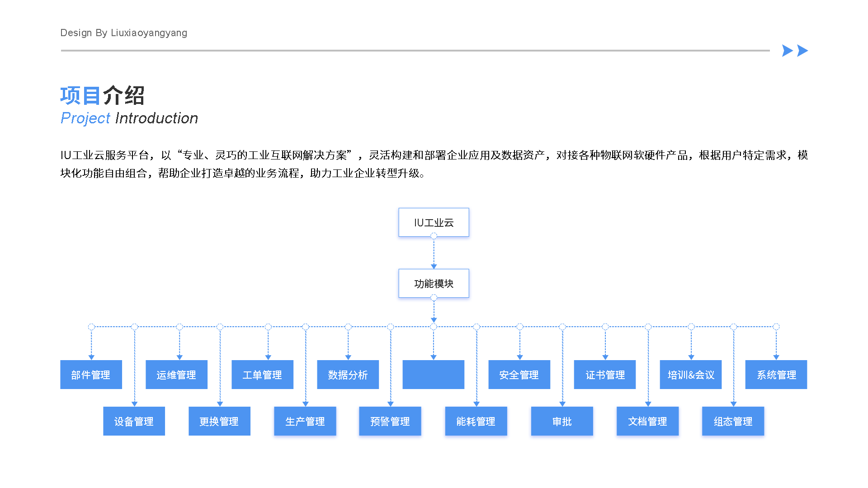Select the IU工业云 root node box

434,222
